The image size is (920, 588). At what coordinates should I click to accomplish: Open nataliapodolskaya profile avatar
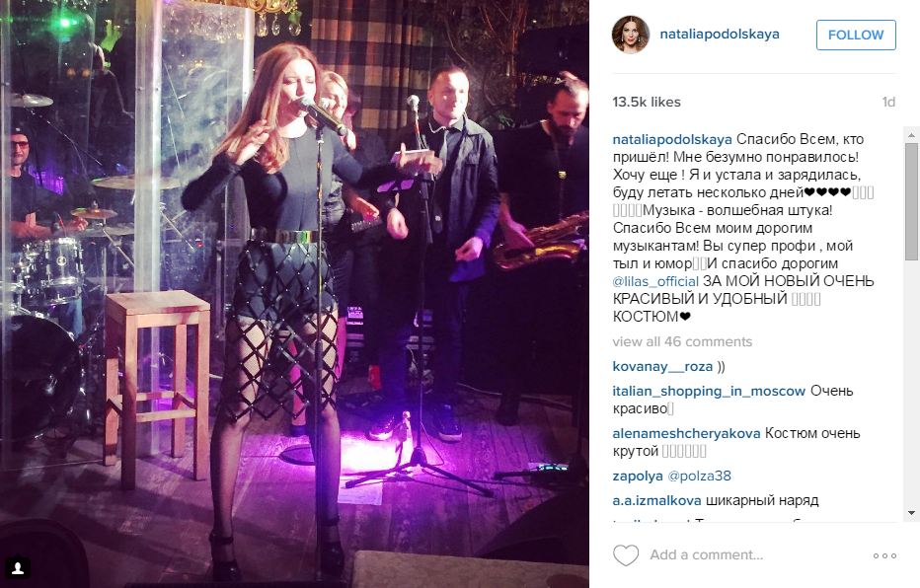631,35
